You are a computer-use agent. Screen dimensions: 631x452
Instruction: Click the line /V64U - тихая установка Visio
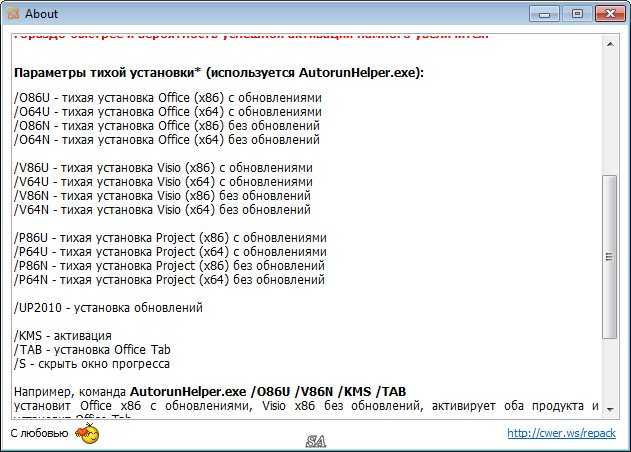coord(163,182)
